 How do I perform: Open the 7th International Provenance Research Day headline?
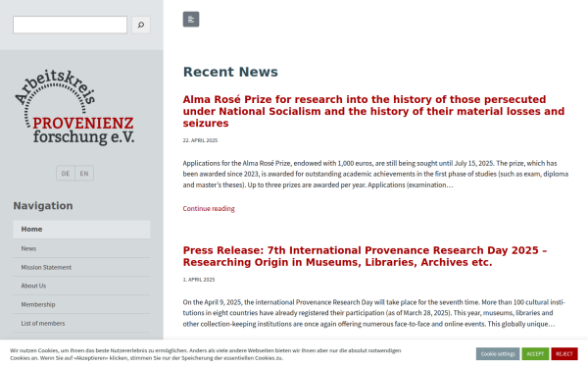pos(365,256)
